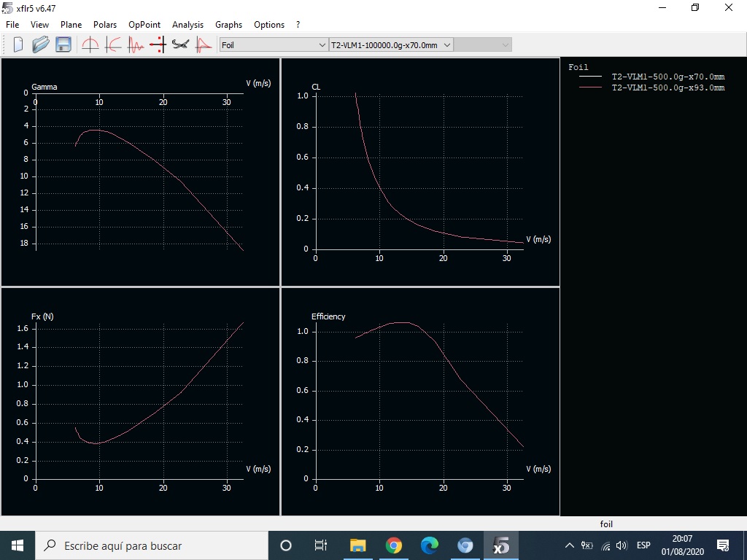
Task: Select legend entry T2-VLM1-500.0g-x93.0mm
Action: click(668, 87)
